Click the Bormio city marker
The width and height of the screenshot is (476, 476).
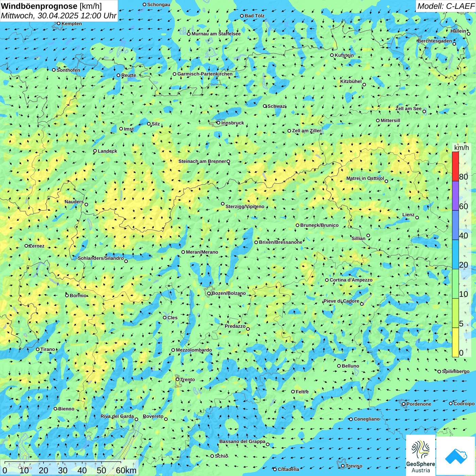click(67, 295)
